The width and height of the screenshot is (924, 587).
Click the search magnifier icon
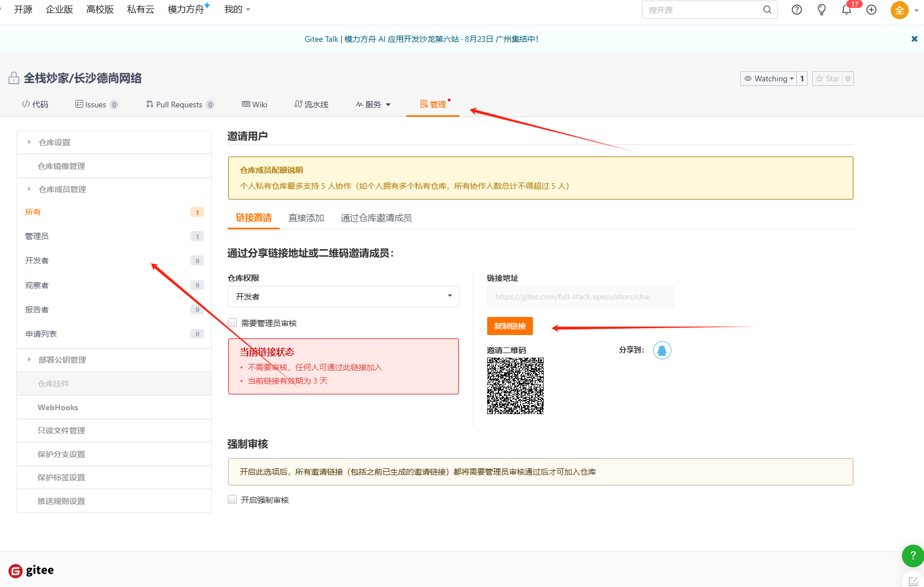pos(767,10)
